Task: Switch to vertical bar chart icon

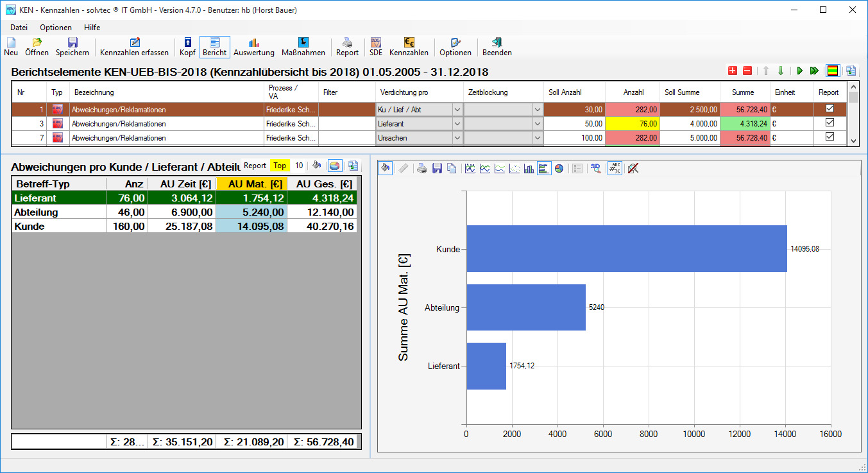Action: [x=529, y=168]
